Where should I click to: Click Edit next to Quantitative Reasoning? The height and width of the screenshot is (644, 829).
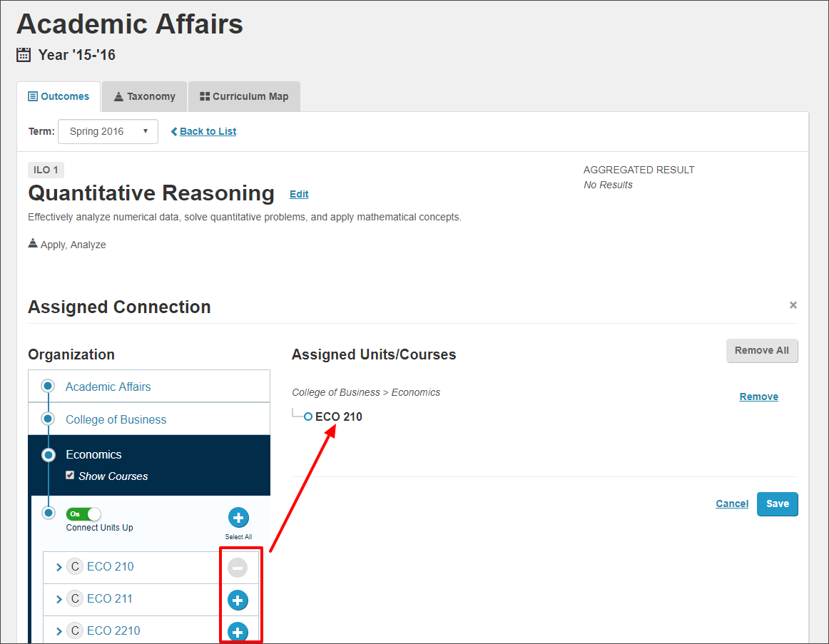click(x=299, y=195)
